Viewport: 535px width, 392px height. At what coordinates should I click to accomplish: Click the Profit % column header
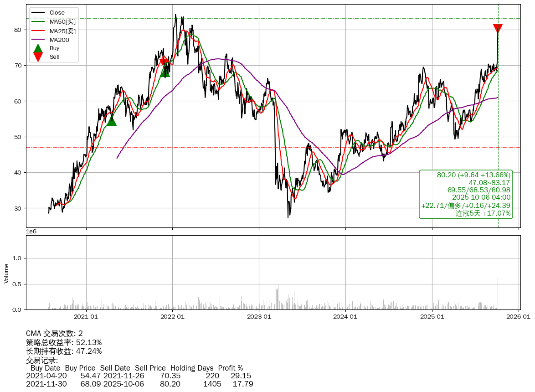(x=230, y=368)
